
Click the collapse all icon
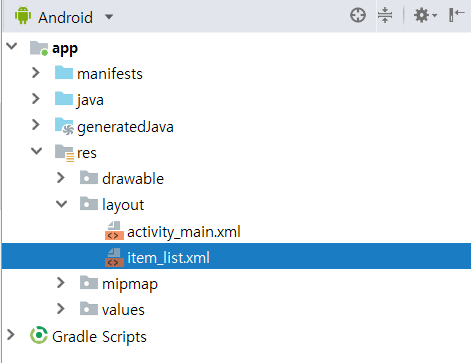coord(385,15)
